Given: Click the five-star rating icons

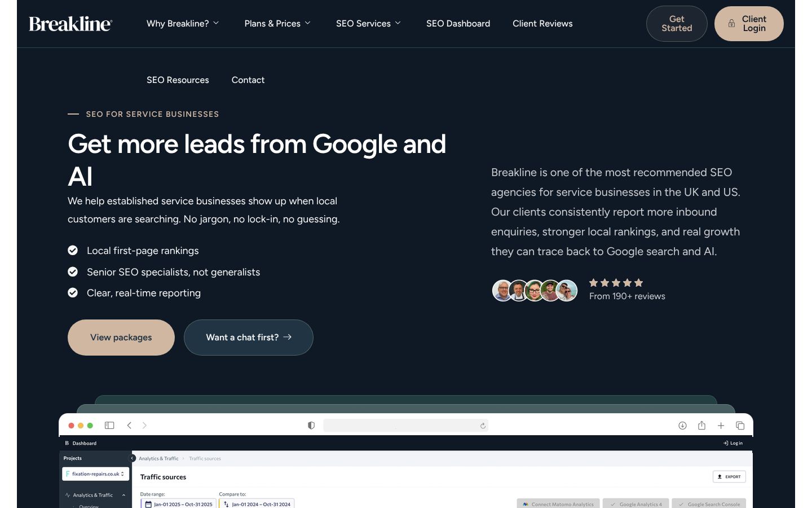Looking at the screenshot, I should tap(616, 283).
